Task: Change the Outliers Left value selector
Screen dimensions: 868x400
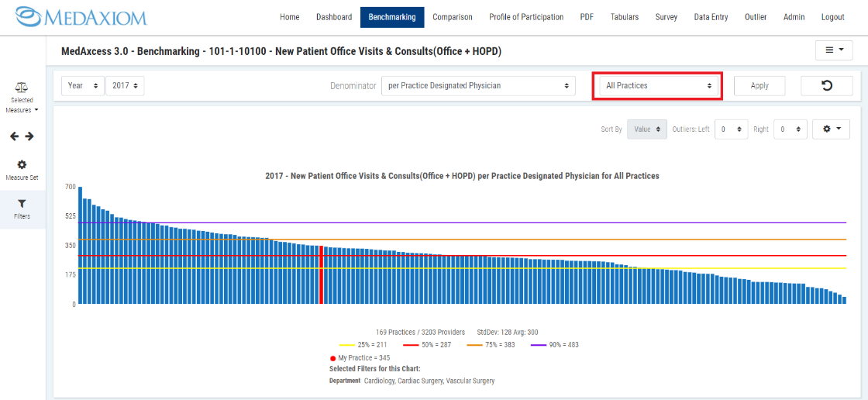Action: [731, 129]
